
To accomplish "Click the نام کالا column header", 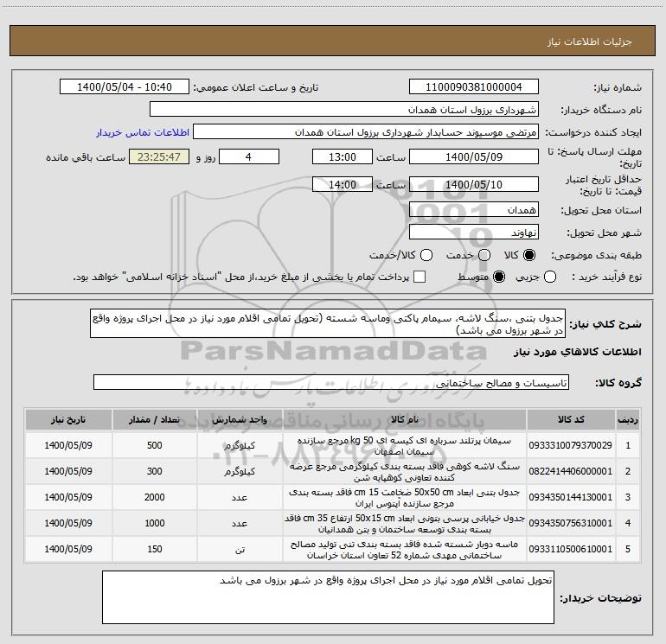I will (x=405, y=419).
